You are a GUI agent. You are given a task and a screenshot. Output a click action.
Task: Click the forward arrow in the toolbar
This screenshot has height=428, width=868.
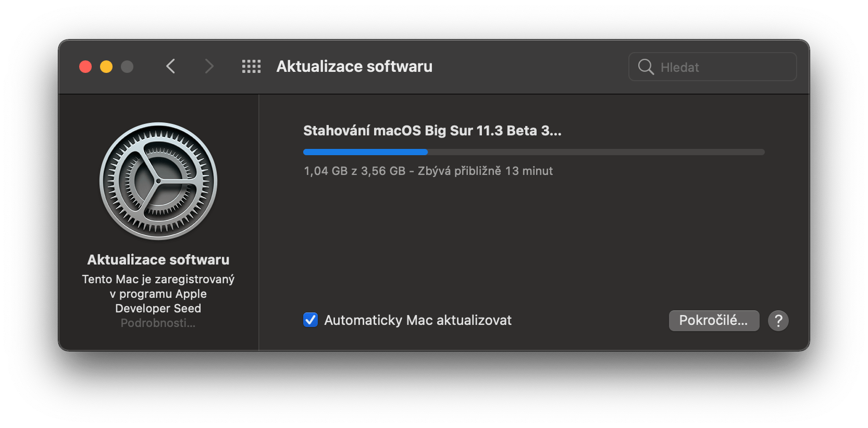click(209, 66)
